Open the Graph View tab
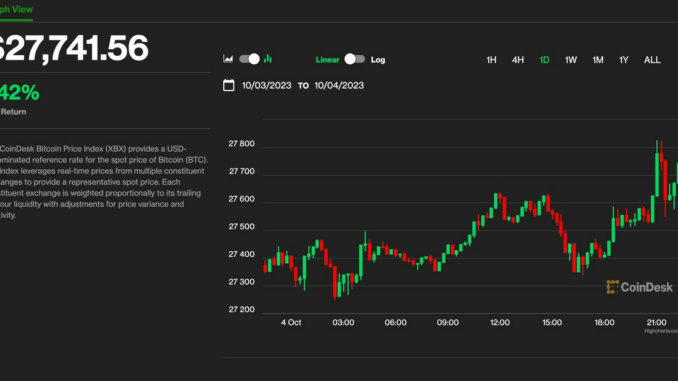 (16, 10)
